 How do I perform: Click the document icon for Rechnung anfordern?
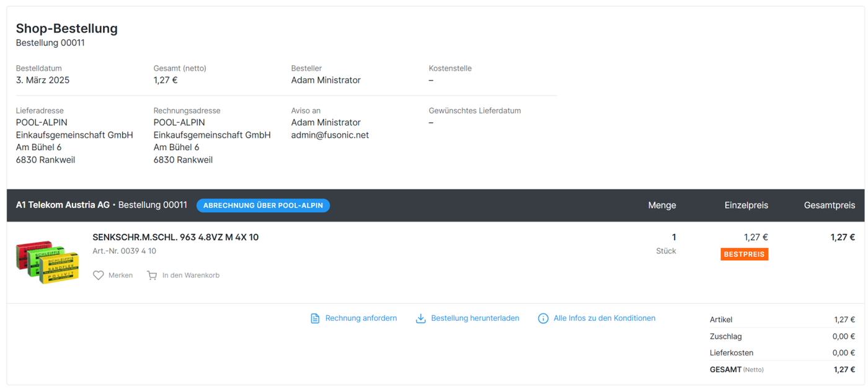315,318
